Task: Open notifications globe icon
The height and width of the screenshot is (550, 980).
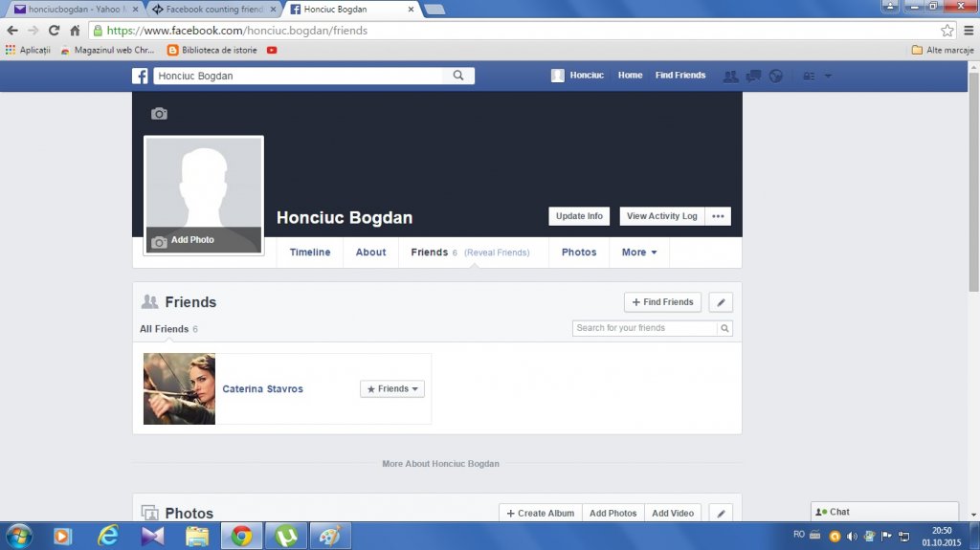Action: [x=775, y=77]
